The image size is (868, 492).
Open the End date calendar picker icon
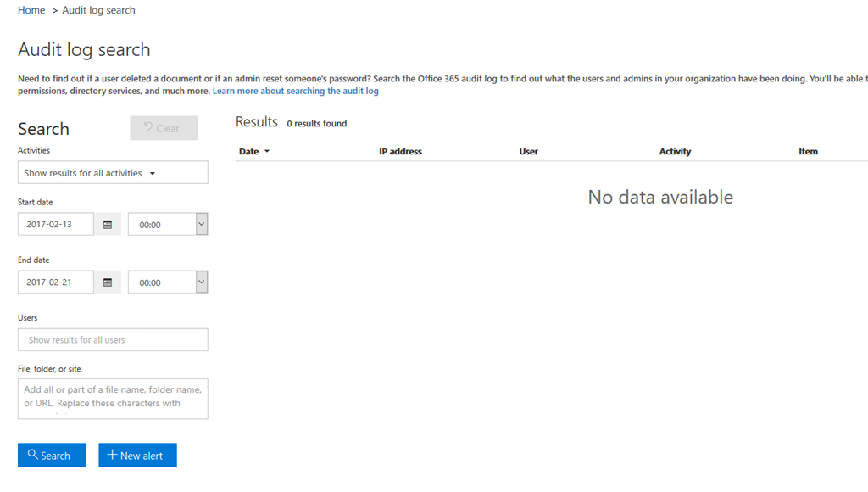click(108, 282)
